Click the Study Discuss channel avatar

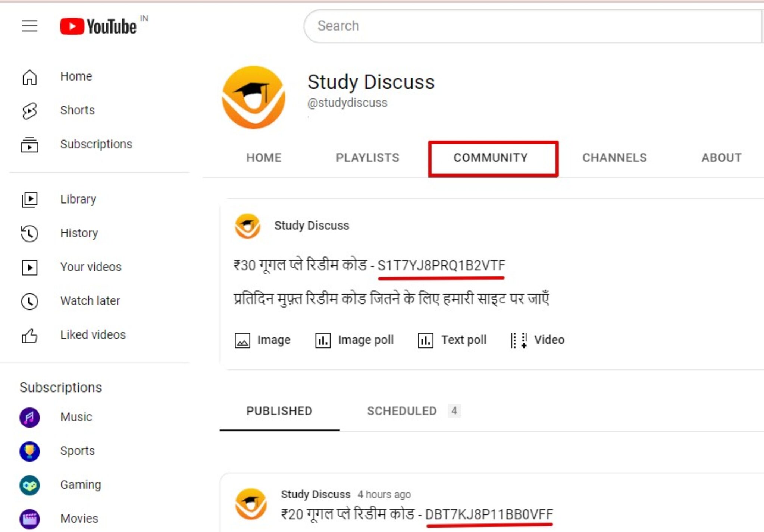click(x=254, y=98)
